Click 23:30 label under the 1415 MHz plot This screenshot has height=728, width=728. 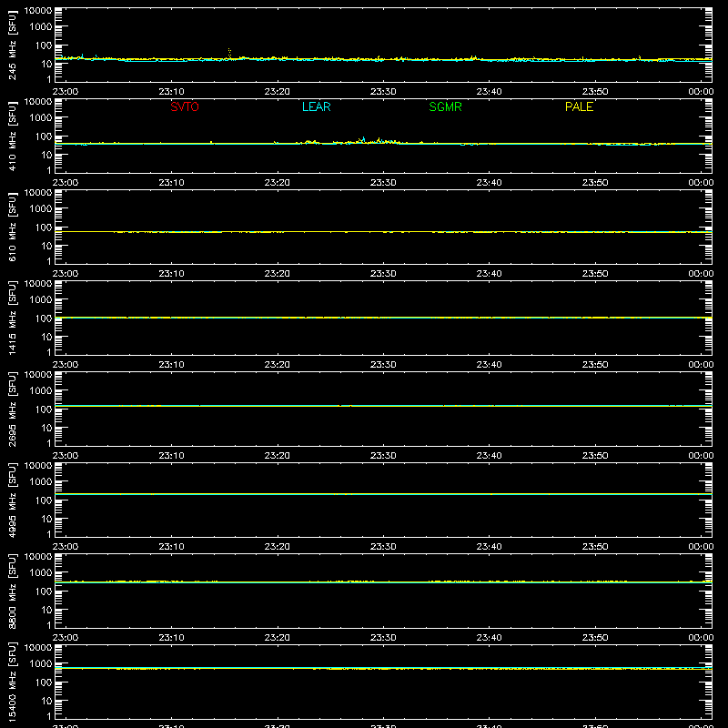click(383, 365)
